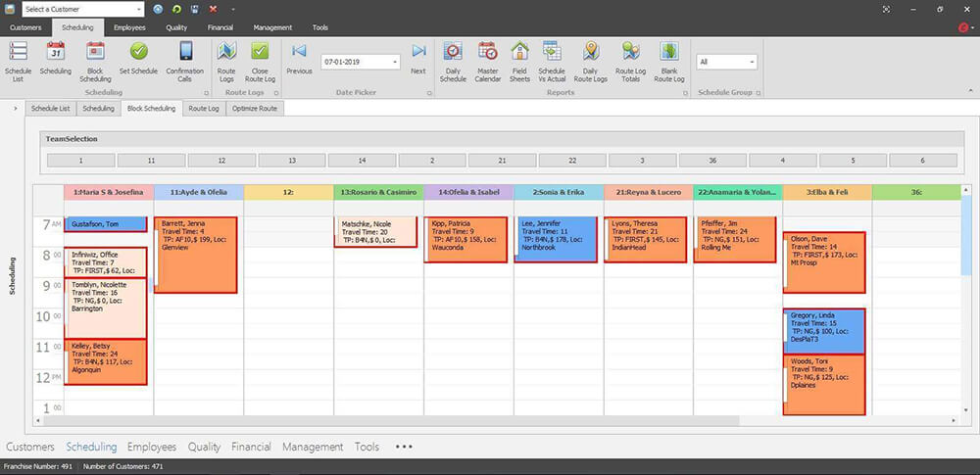Viewport: 980px width, 475px height.
Task: Go to Previous date arrow
Action: pyautogui.click(x=299, y=52)
